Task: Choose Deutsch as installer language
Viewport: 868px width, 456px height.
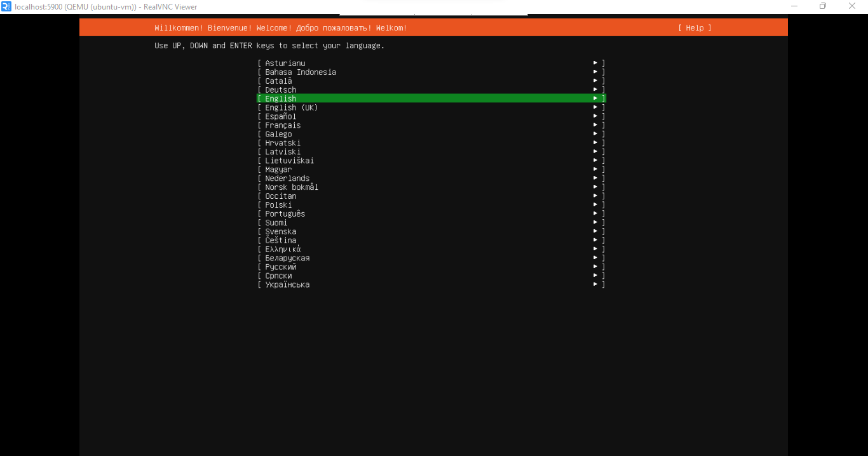Action: tap(431, 90)
